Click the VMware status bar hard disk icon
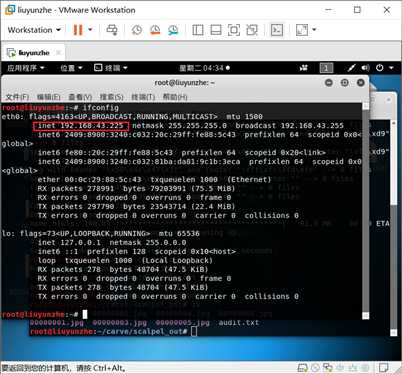Viewport: 402px width, 374px height. [x=302, y=368]
